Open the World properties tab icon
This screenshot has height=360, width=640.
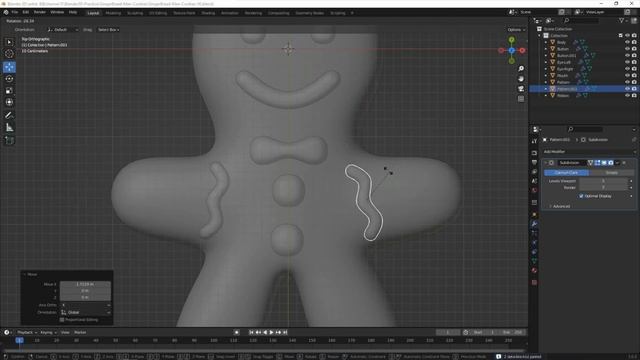click(x=534, y=190)
